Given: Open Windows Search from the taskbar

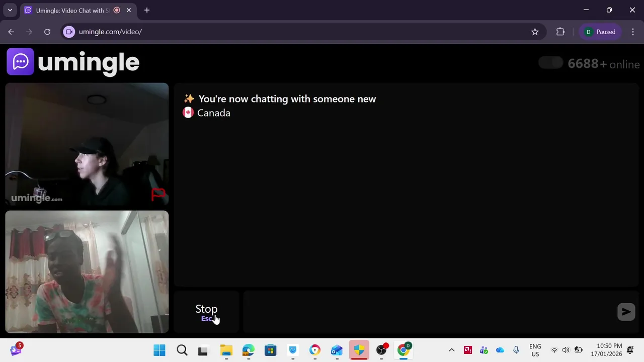Looking at the screenshot, I should click(x=182, y=350).
